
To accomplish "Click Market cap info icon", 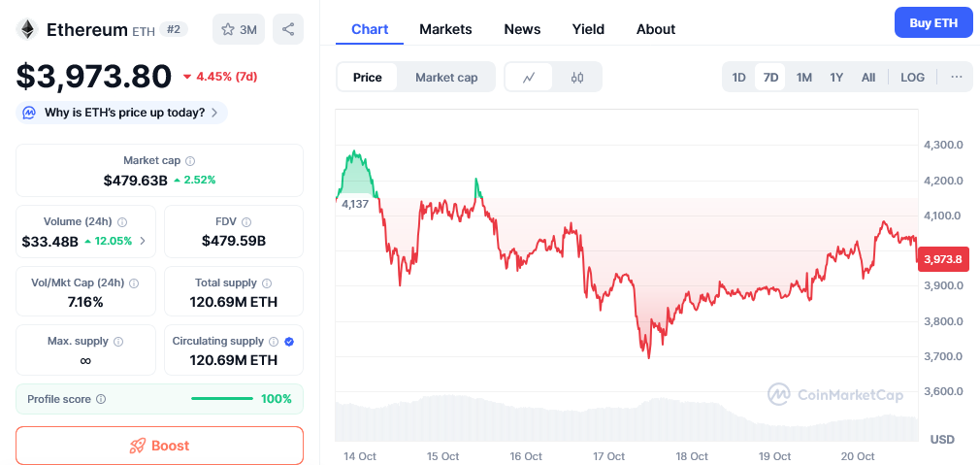I will coord(190,161).
